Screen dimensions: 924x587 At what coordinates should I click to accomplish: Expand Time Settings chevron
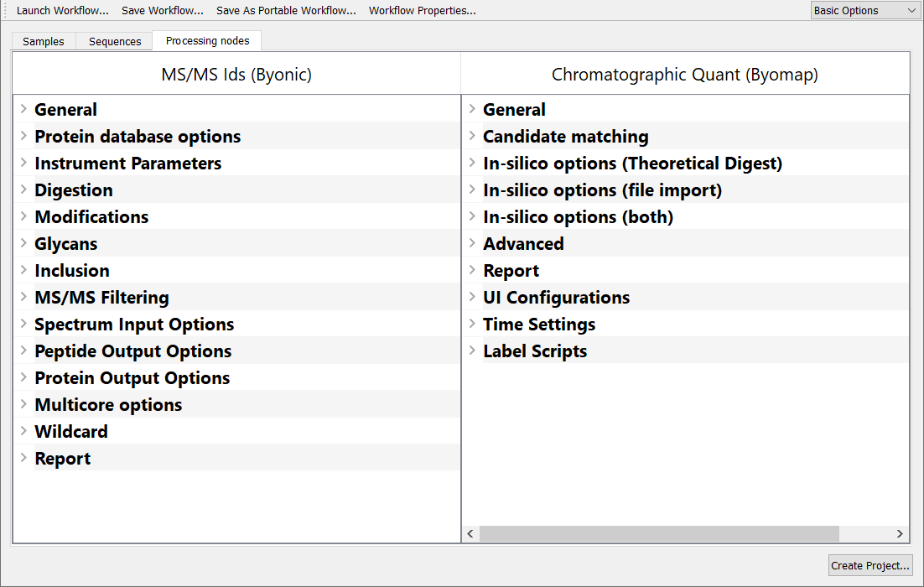(x=472, y=324)
